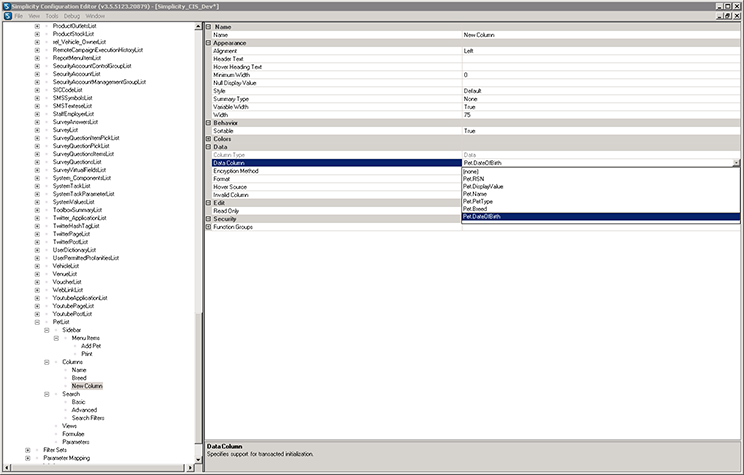Collapse the Columns tree node

click(46, 362)
